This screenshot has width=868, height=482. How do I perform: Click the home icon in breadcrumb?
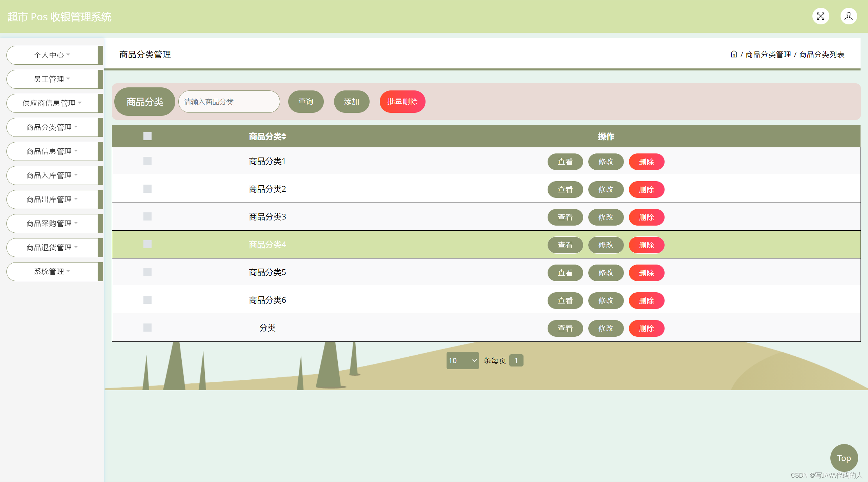(734, 54)
